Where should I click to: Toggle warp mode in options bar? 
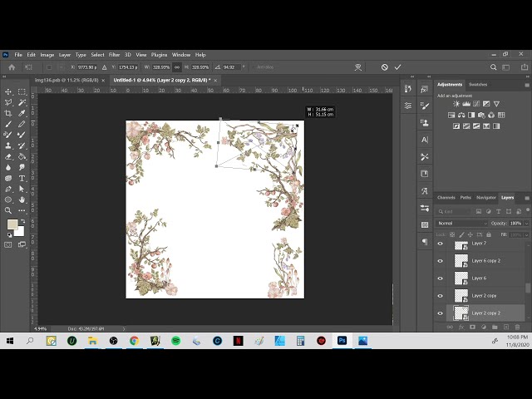tap(358, 67)
